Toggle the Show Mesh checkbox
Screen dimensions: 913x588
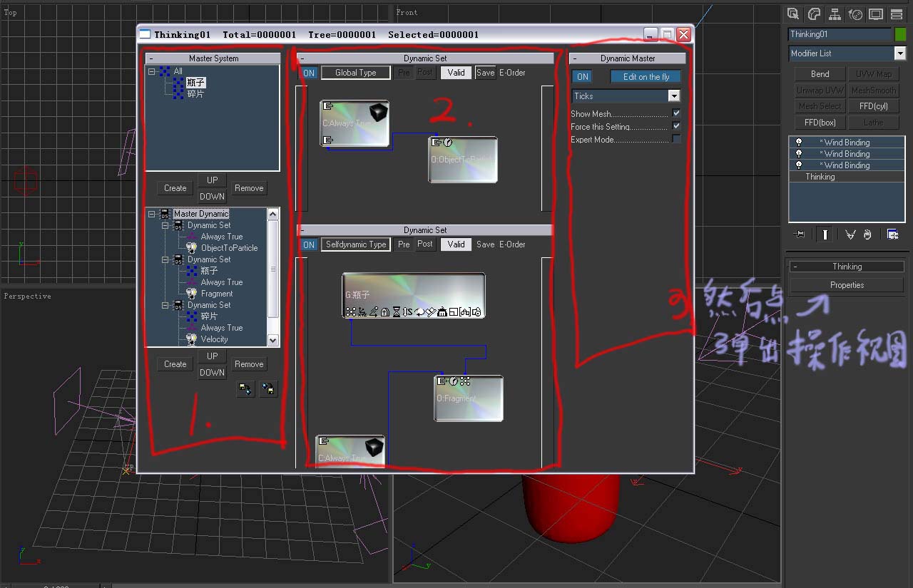[676, 113]
